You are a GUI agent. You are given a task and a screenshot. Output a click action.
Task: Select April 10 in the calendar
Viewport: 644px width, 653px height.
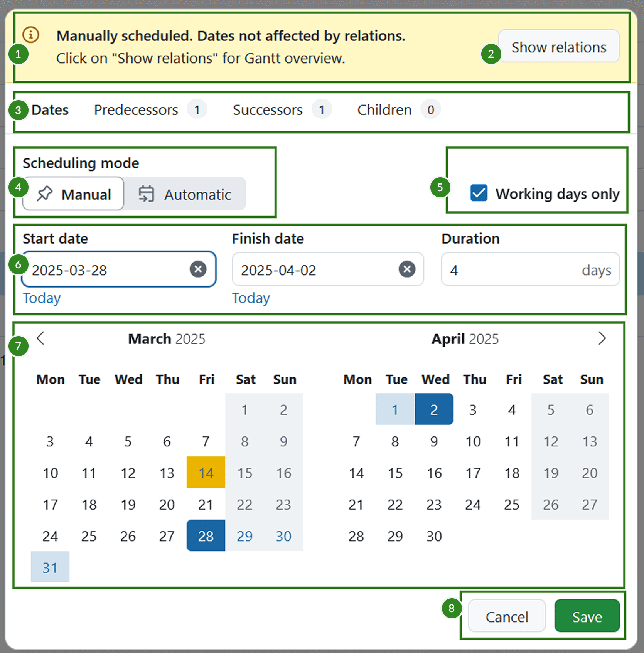tap(473, 441)
